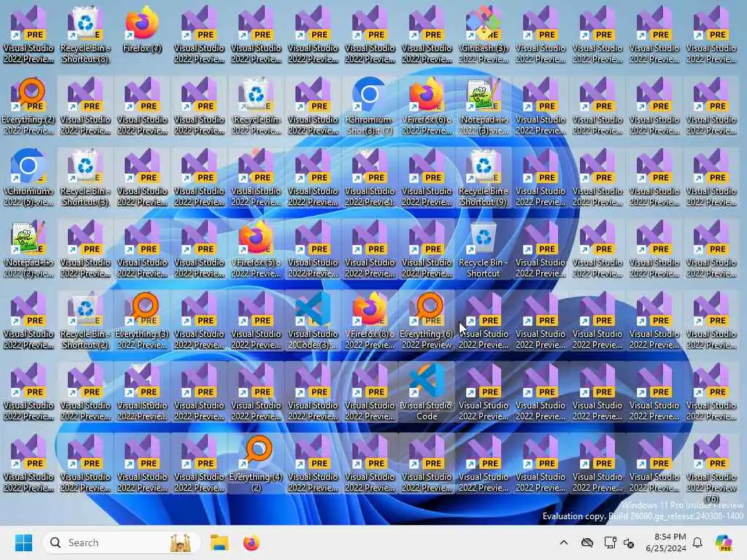
Task: Select the Recycle Bin Shortcut (8) icon
Action: point(85,34)
